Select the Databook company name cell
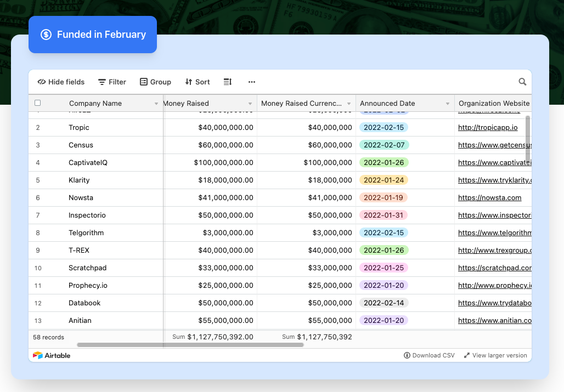Screen dimensions: 564x392 (x=96, y=303)
